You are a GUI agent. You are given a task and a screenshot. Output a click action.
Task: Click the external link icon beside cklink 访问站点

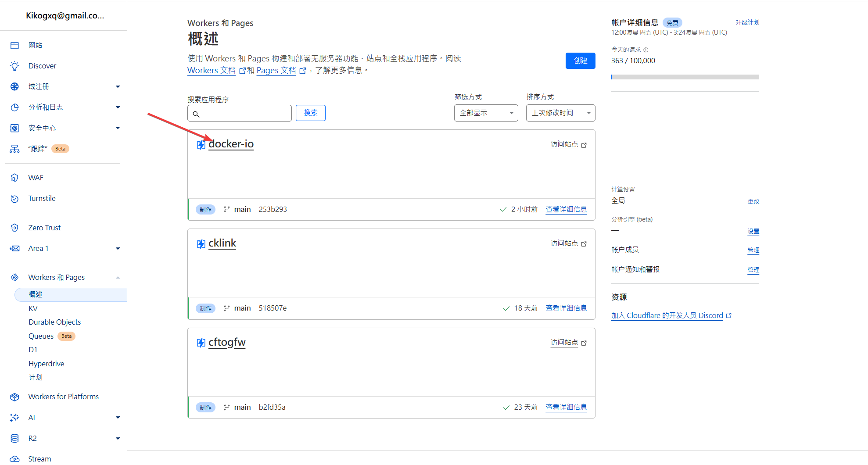click(x=584, y=244)
